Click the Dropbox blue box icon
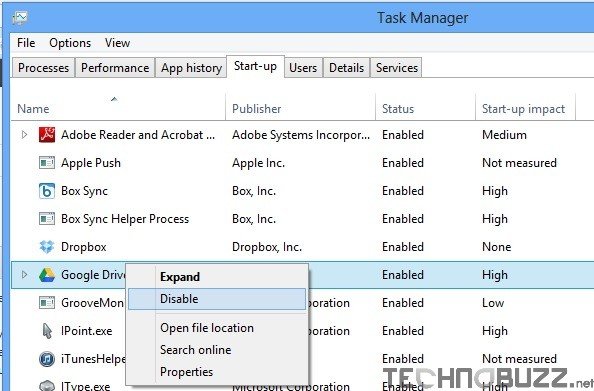Screen dimensions: 594x391 tap(47, 247)
